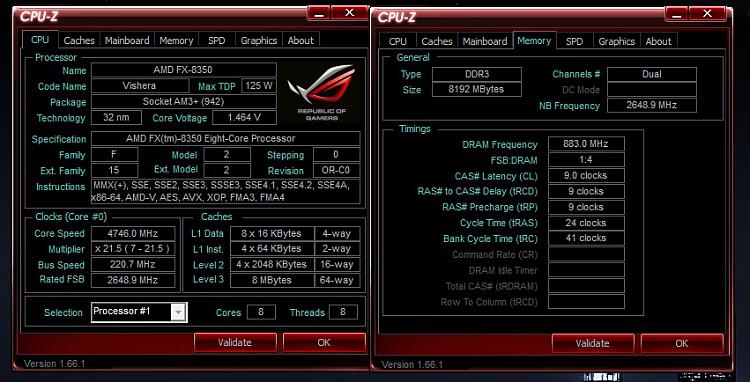Click the instructions list box
Screen dimensions: 750x382
click(x=225, y=192)
